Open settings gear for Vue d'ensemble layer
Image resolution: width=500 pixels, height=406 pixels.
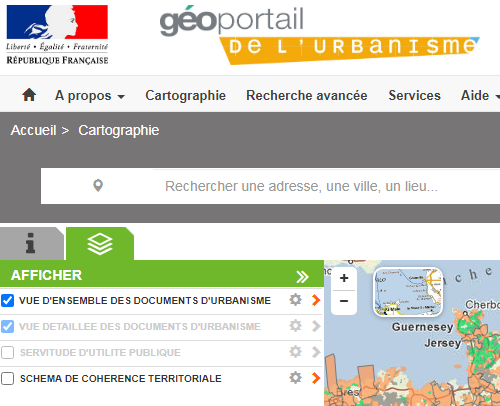coord(295,300)
